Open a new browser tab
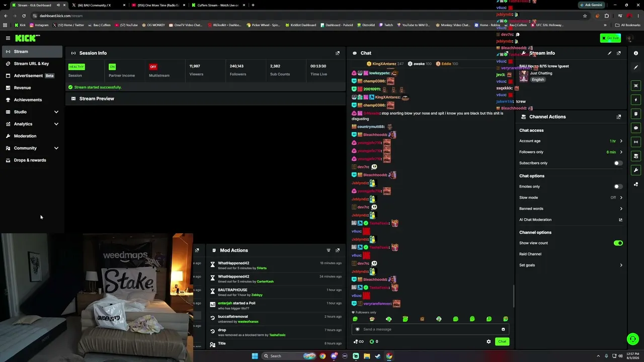The height and width of the screenshot is (362, 644). [x=253, y=5]
